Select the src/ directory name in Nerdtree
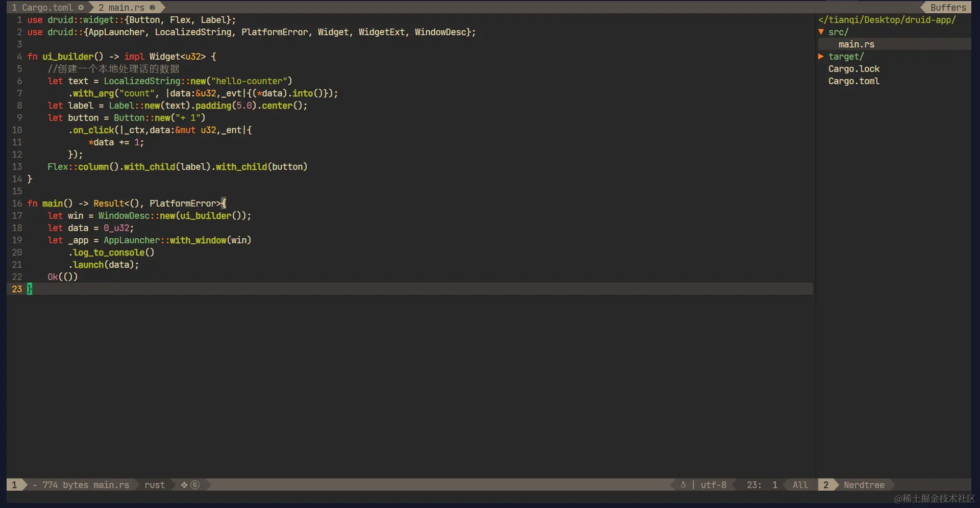 (839, 32)
